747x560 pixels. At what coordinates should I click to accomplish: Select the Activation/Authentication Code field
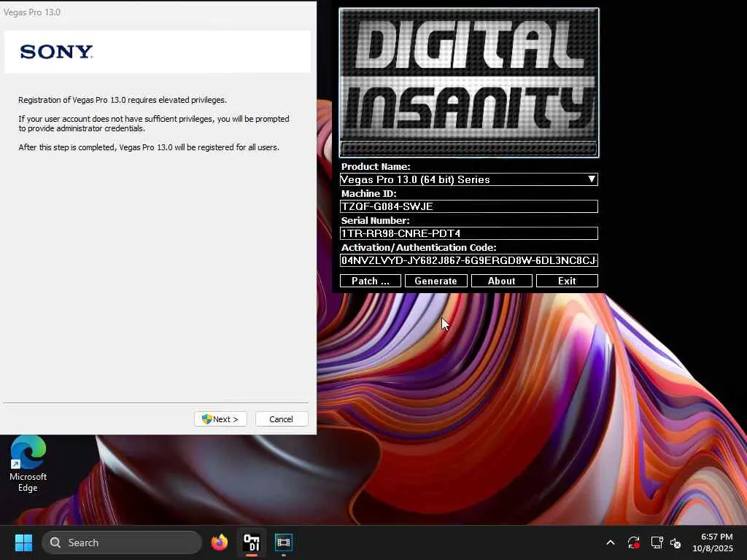click(x=469, y=260)
